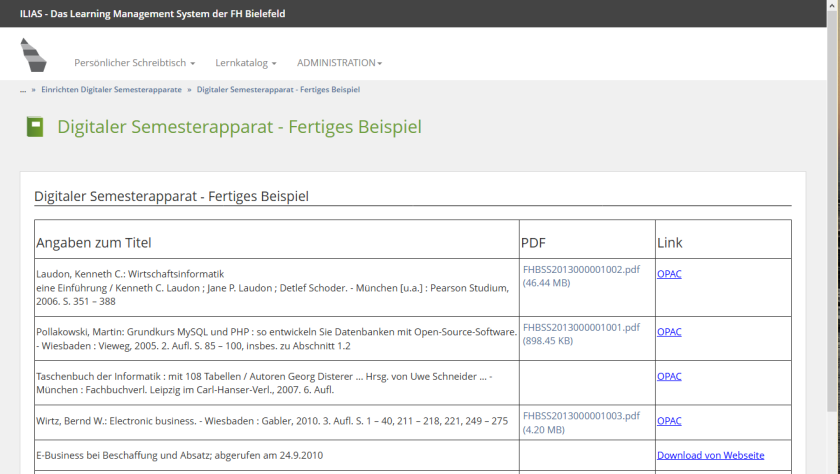
Task: Click the Download von Webseite link
Action: [710, 456]
